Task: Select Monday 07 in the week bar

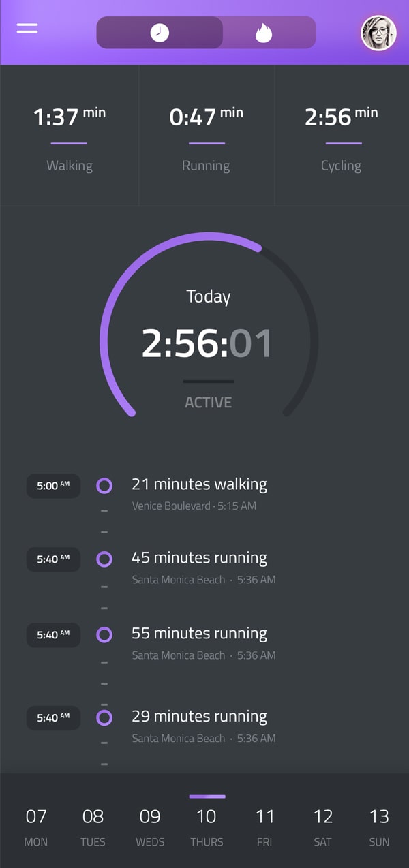Action: tap(36, 825)
